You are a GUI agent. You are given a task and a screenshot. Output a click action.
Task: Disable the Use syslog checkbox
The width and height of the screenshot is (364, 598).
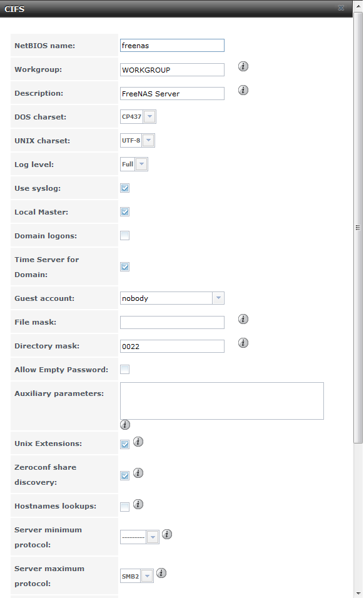point(124,188)
